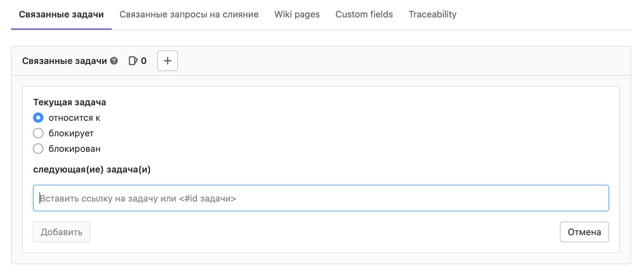
Task: Click the "Добавить" button
Action: click(x=61, y=232)
